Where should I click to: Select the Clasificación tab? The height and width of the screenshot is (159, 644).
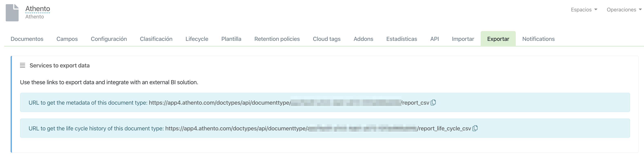pos(156,39)
